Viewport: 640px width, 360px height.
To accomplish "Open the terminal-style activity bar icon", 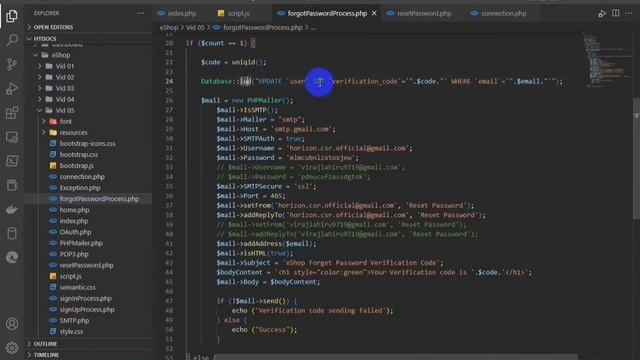I will pyautogui.click(x=12, y=161).
